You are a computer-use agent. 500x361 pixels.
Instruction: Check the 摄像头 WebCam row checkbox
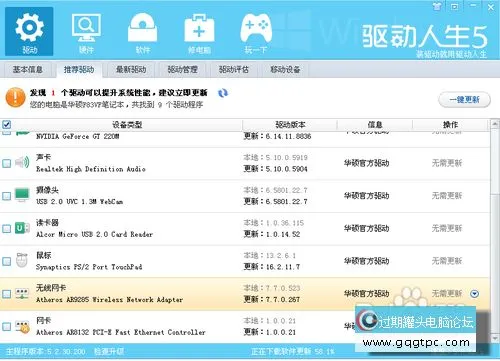[6, 196]
